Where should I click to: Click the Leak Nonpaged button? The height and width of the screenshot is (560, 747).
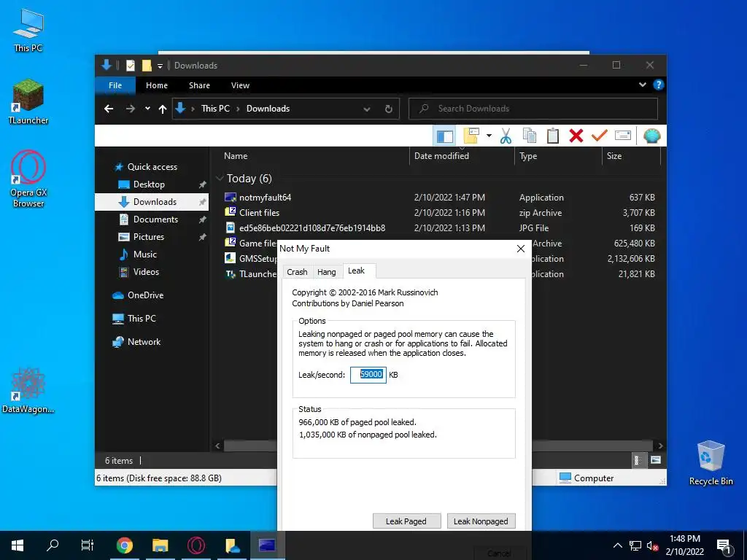[481, 521]
